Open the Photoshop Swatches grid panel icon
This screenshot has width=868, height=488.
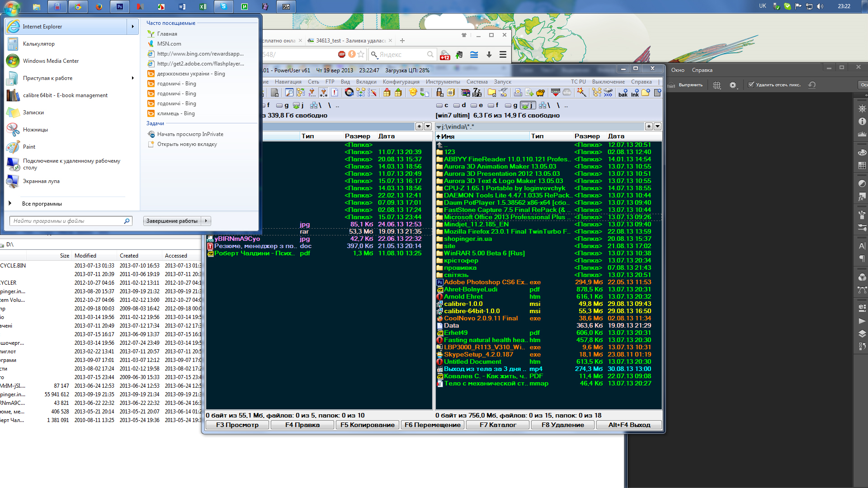862,165
